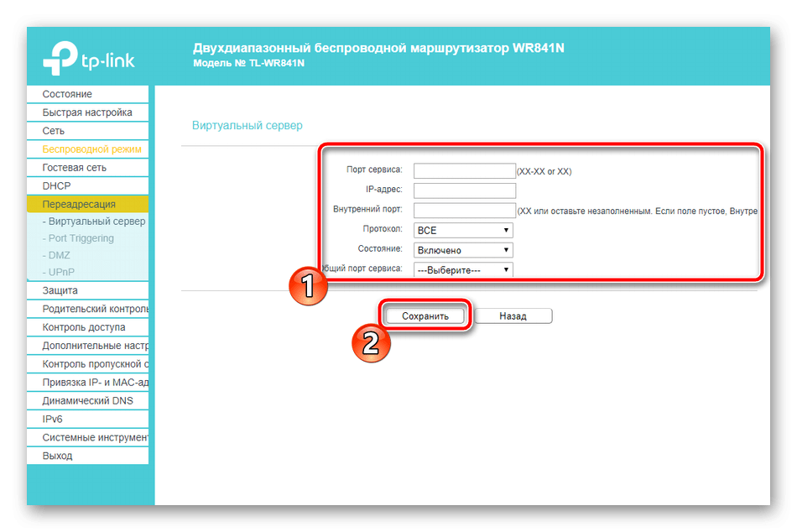
Task: Open the Port Triggering submenu item
Action: [81, 238]
